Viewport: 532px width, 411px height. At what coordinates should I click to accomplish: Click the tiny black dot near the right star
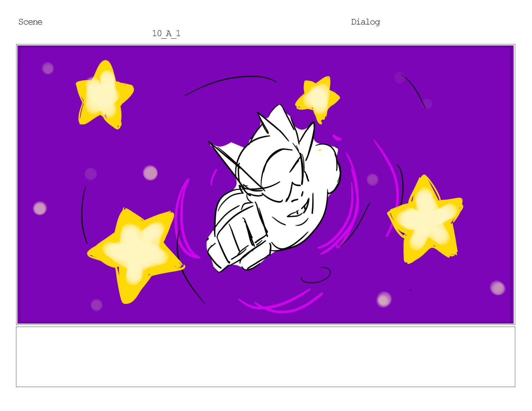click(410, 290)
